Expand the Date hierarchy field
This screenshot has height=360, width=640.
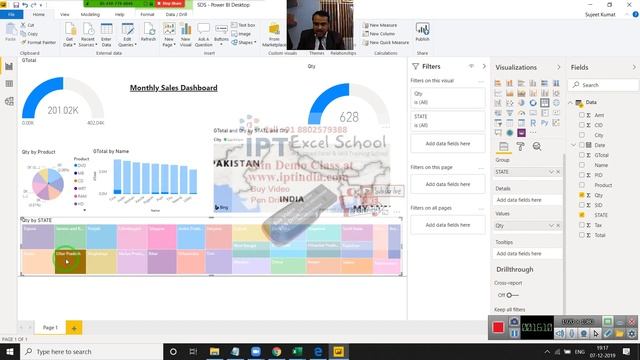[573, 145]
